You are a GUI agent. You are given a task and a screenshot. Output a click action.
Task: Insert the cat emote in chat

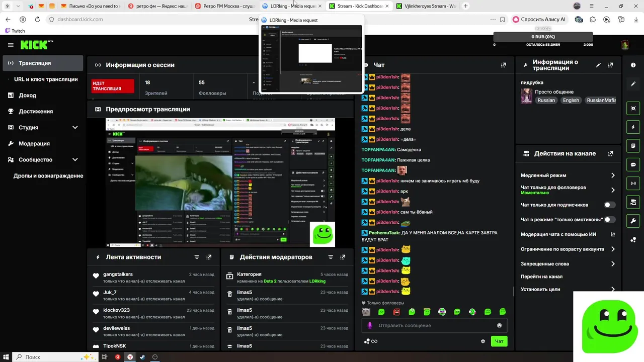click(x=366, y=312)
